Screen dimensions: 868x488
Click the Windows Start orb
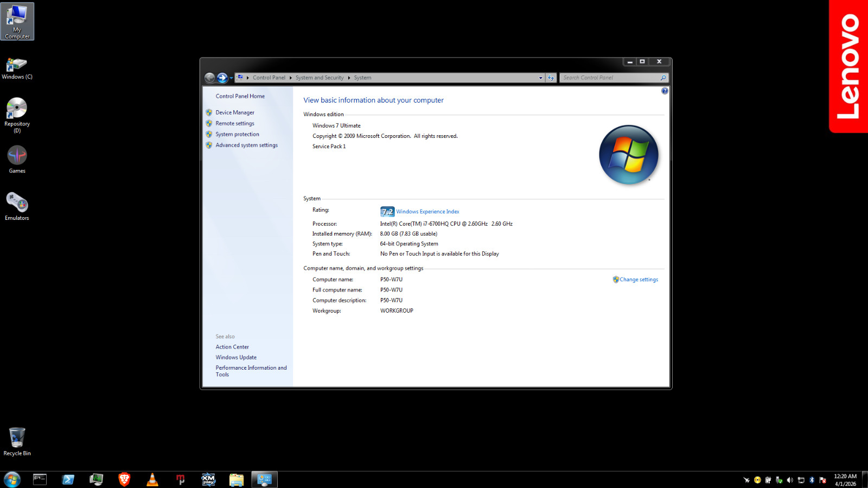(x=12, y=479)
